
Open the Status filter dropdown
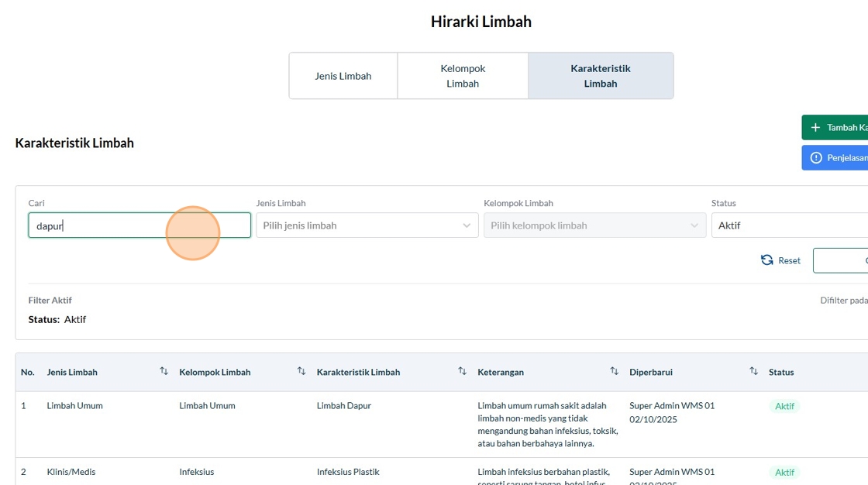click(x=789, y=225)
